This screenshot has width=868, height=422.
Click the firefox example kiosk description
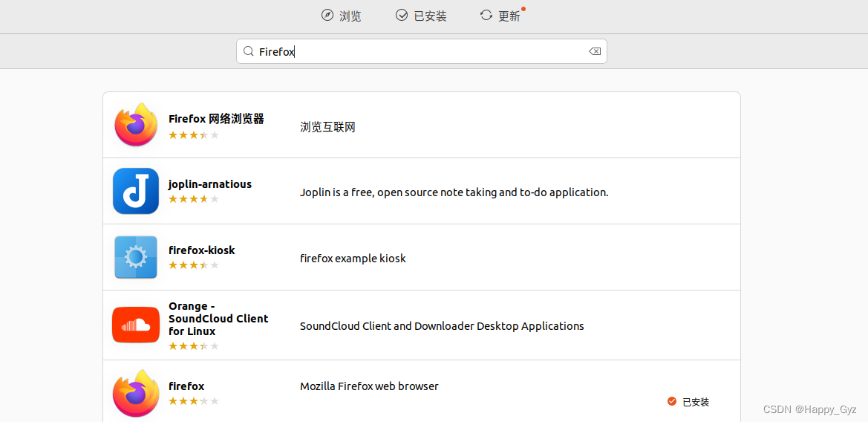pyautogui.click(x=353, y=259)
